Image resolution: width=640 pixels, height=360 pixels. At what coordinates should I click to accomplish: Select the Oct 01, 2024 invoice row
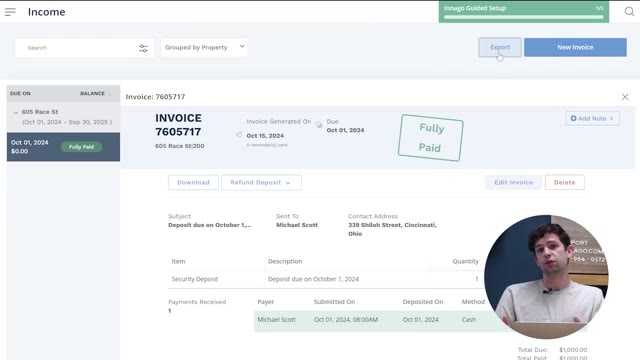tap(63, 147)
